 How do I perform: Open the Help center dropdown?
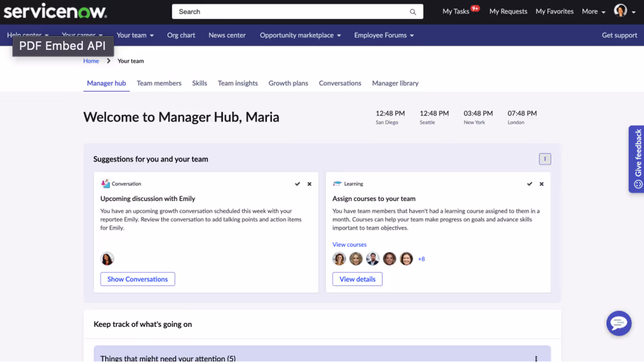click(x=28, y=35)
